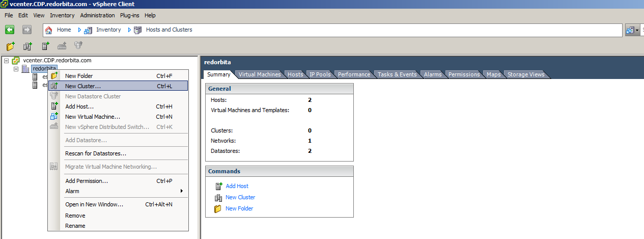Click the Add Host icon in Commands panel

click(219, 186)
